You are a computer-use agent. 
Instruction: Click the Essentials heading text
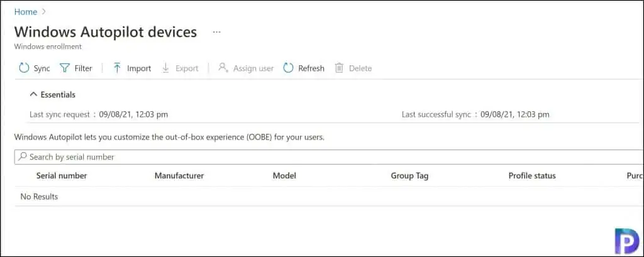point(58,95)
